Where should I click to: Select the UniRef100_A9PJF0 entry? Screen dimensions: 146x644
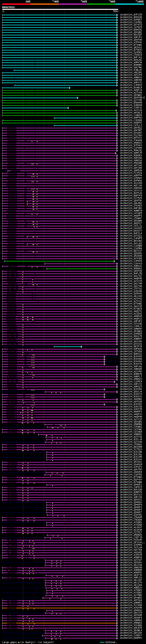(131, 37)
